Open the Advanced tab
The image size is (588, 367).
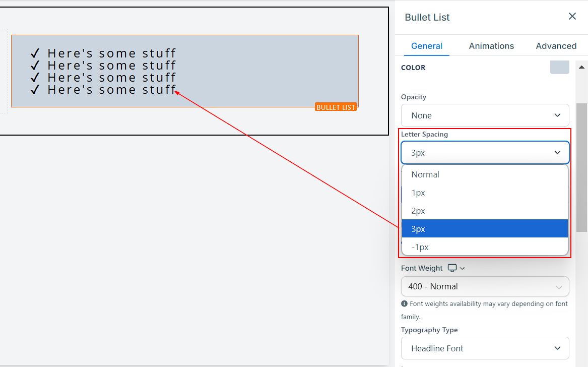click(556, 46)
